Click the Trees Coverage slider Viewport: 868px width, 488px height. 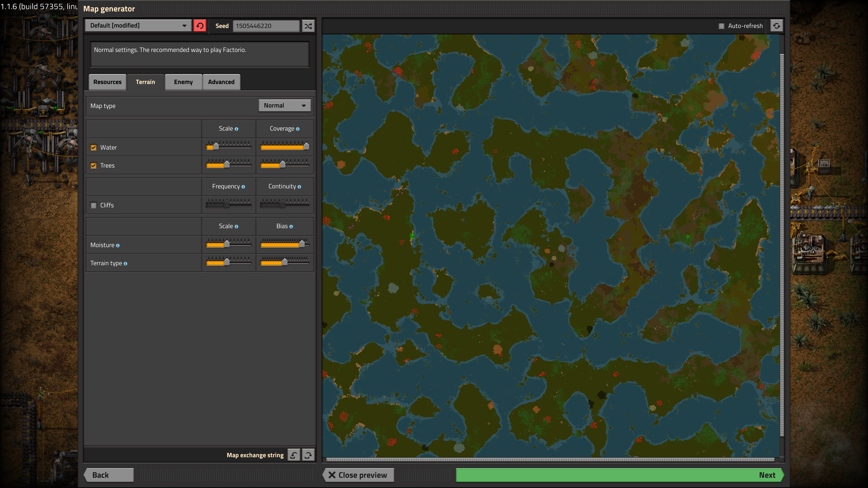tap(285, 164)
